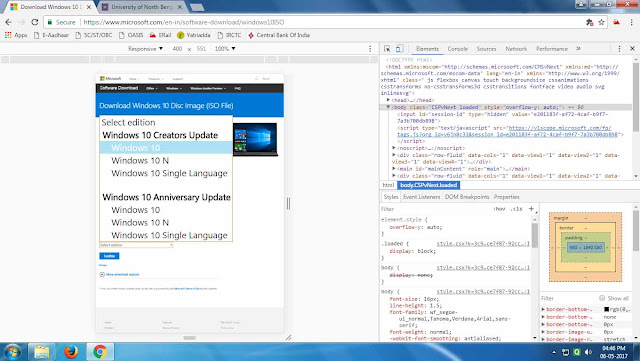640x361 pixels.
Task: Click the styles Filter field
Action: coord(435,209)
